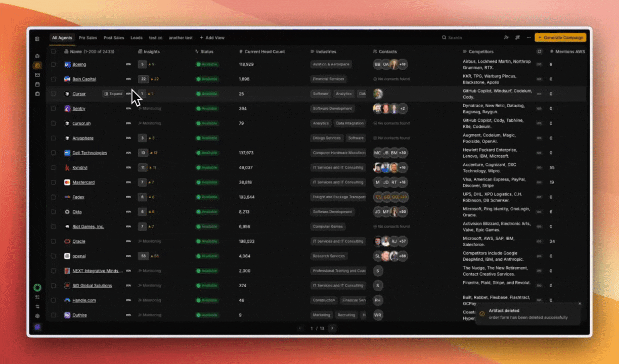Click the refresh icon beside Competitors column

(x=539, y=52)
